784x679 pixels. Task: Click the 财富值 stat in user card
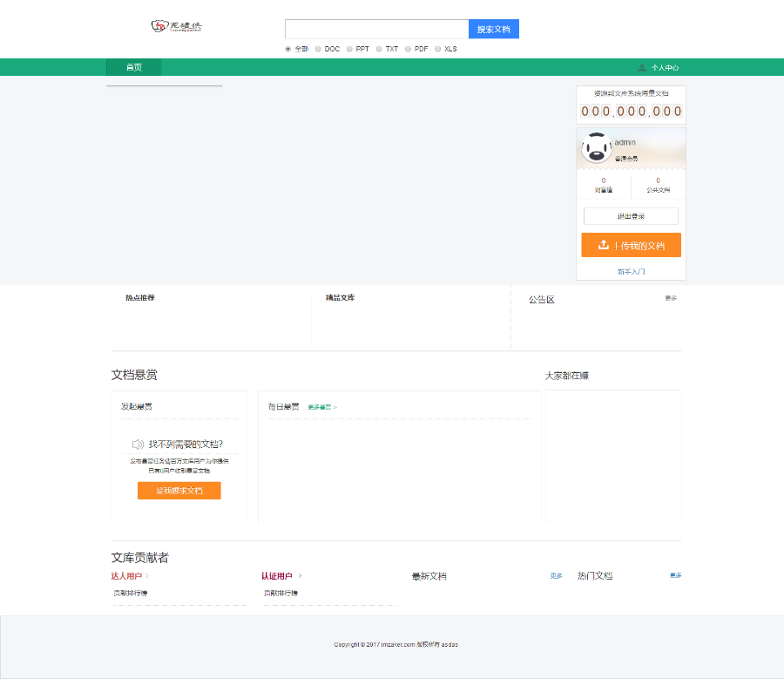[604, 185]
